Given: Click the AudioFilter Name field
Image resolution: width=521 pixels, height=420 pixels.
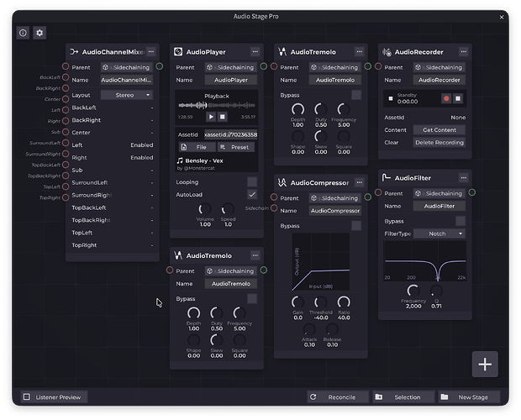Looking at the screenshot, I should [439, 206].
